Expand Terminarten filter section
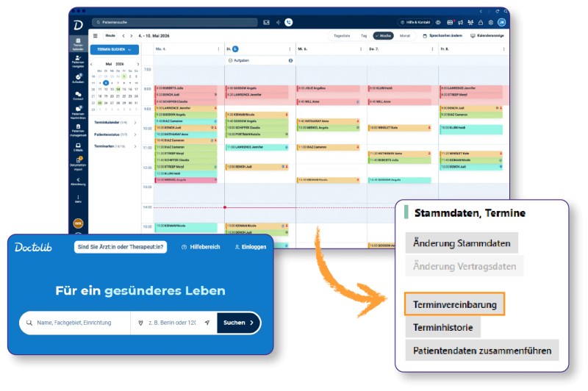Viewport: 588px width, 391px height. [115, 146]
